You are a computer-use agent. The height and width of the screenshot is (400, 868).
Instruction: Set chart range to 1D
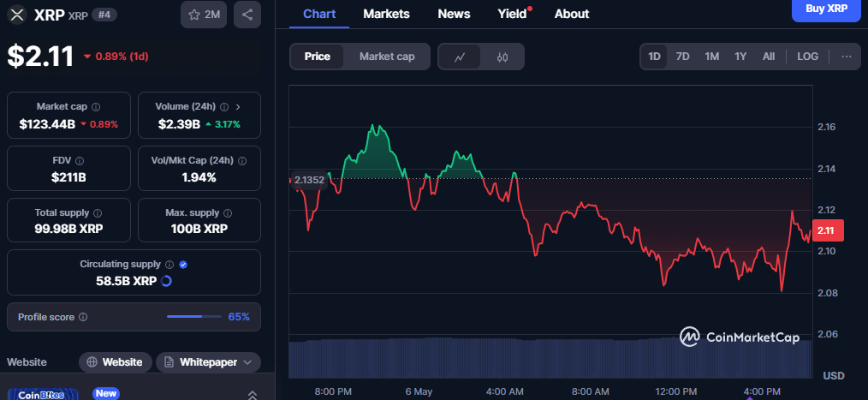click(654, 57)
